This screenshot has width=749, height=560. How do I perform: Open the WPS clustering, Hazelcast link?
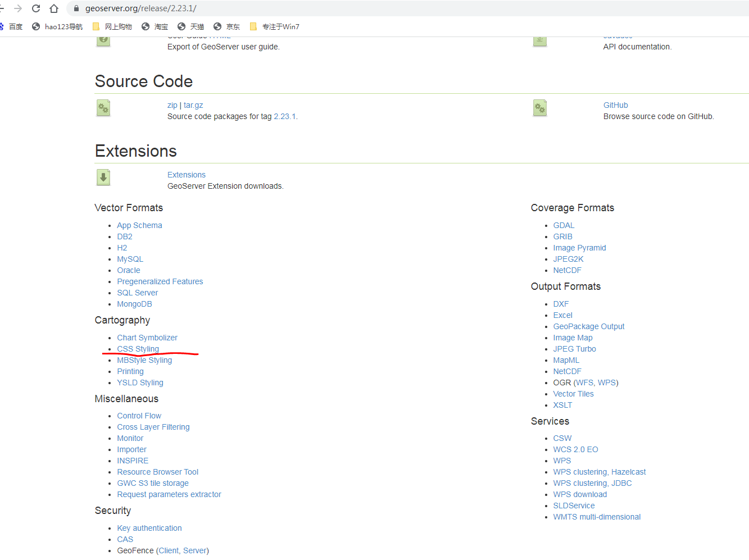(x=600, y=472)
